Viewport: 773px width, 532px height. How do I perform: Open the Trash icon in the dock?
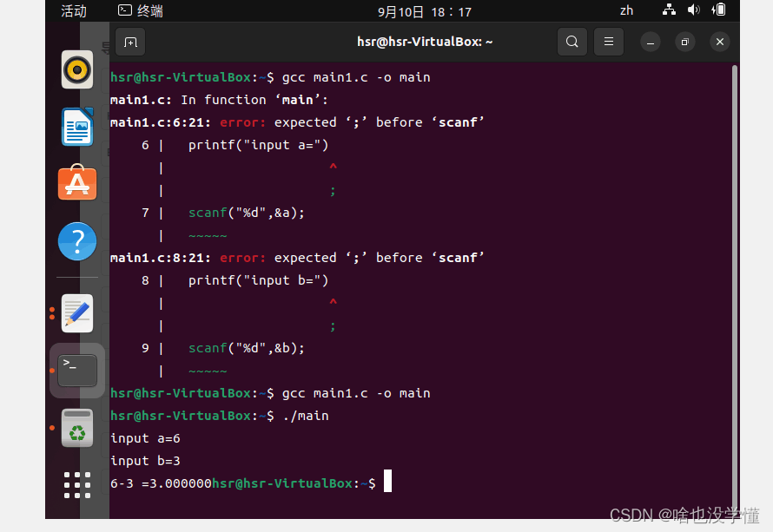(x=76, y=428)
